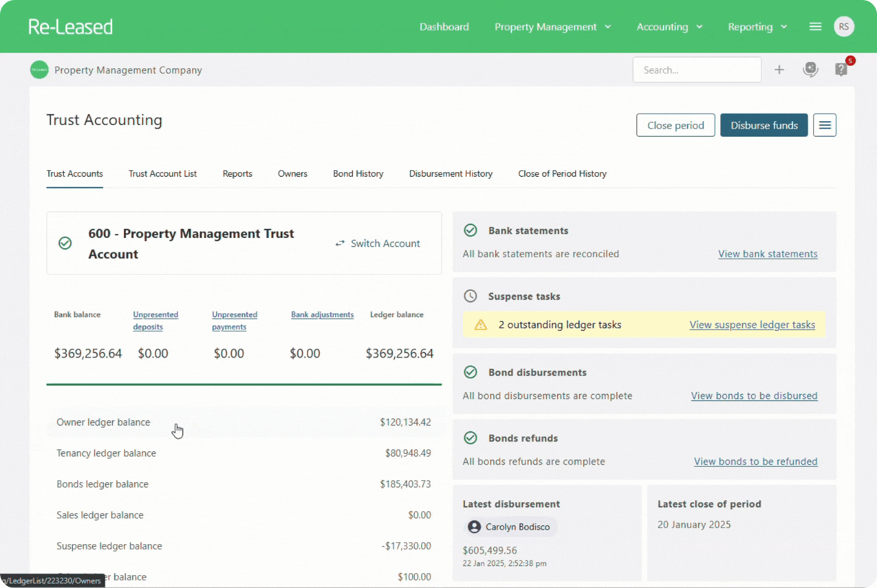
Task: Click the Carolyn Bodisco name chip
Action: [511, 527]
